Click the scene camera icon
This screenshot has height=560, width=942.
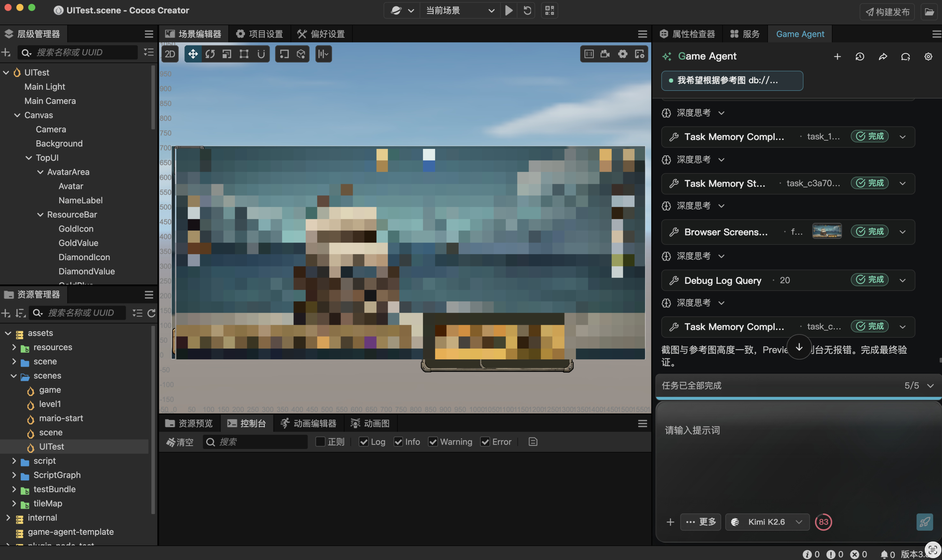[x=605, y=54]
